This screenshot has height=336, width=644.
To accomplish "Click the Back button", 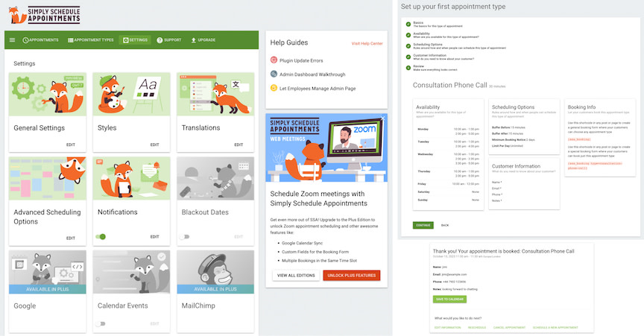I will pos(445,225).
